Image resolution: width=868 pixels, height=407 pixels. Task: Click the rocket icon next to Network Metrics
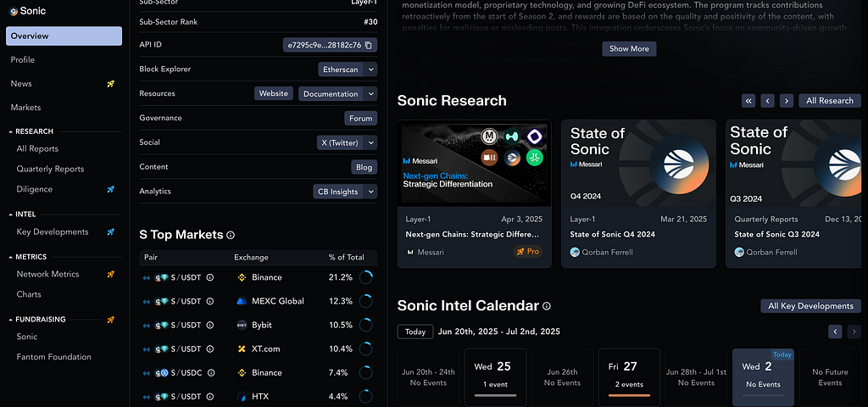tap(111, 274)
